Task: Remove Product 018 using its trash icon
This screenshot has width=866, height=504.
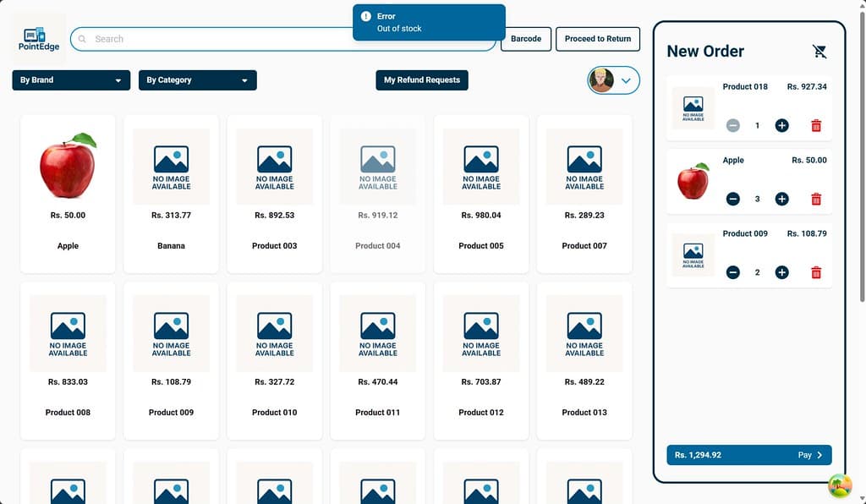Action: pos(815,125)
